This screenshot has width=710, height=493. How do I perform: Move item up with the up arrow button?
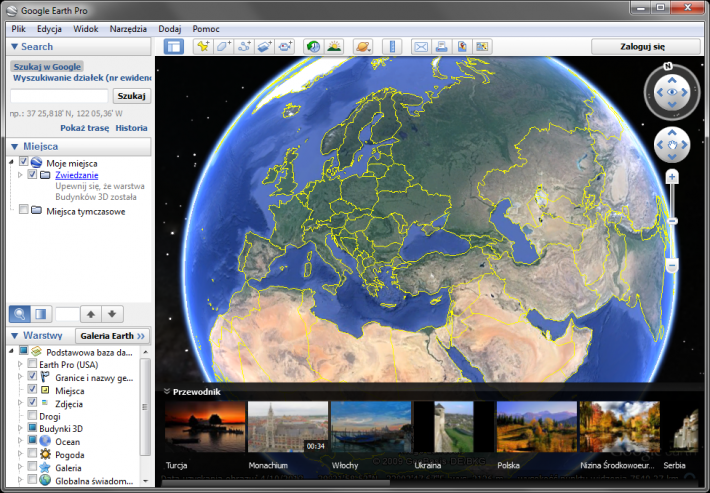click(x=91, y=314)
